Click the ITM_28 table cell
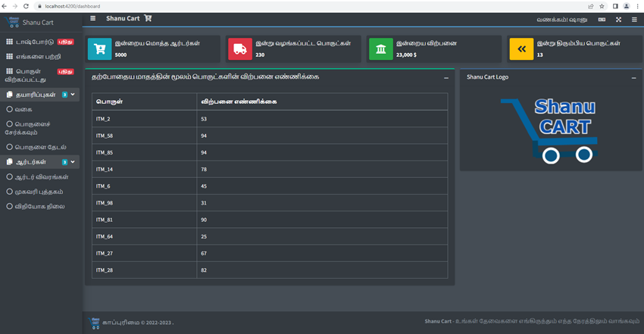Screen dimensions: 644x334 (x=144, y=270)
